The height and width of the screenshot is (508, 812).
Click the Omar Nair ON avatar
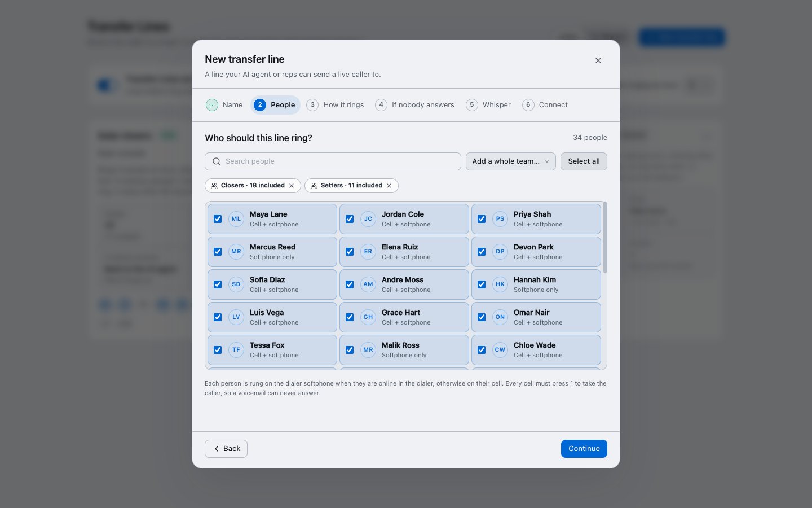point(500,317)
